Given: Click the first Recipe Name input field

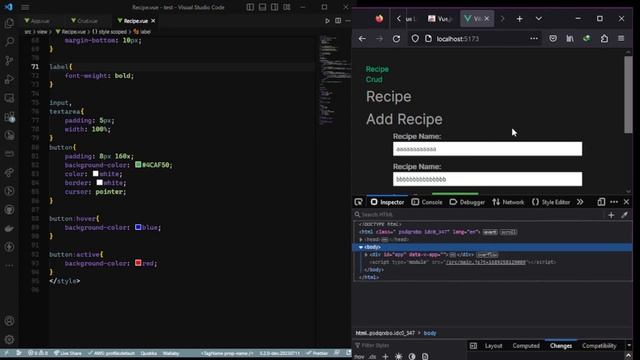Looking at the screenshot, I should pos(487,149).
